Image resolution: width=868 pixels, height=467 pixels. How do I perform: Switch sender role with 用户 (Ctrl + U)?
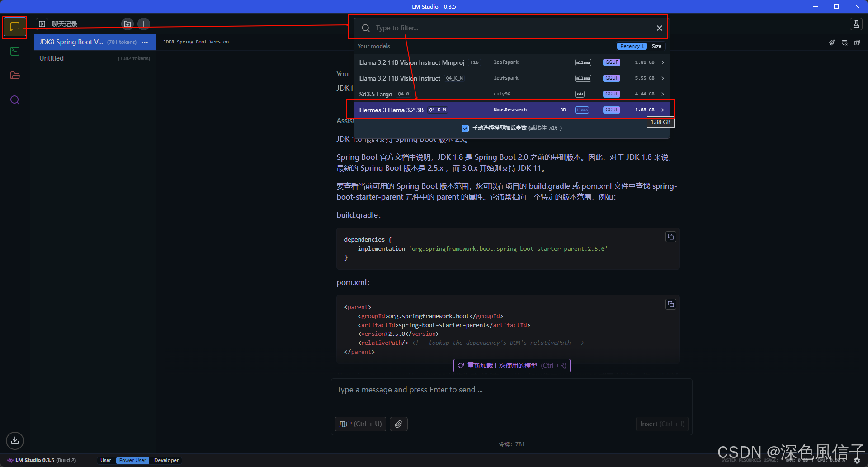360,424
